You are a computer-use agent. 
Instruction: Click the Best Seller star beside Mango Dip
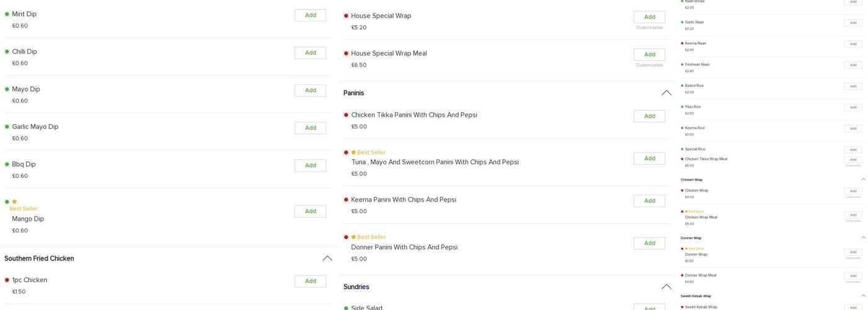pyautogui.click(x=14, y=201)
